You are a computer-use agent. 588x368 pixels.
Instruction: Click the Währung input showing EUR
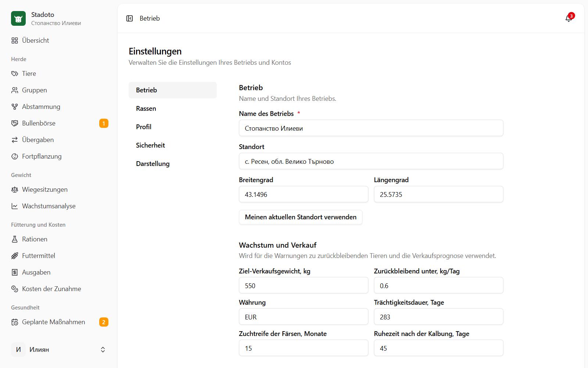[304, 317]
